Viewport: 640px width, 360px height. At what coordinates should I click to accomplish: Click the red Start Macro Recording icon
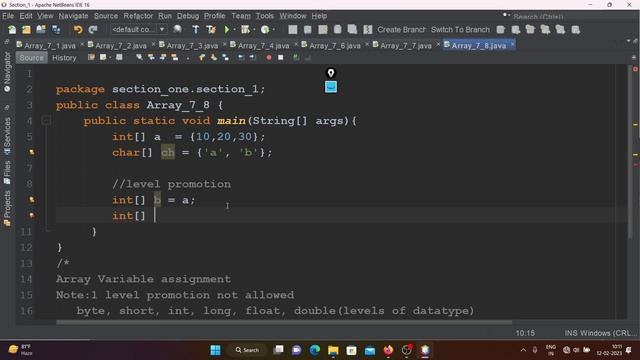pyautogui.click(x=269, y=58)
